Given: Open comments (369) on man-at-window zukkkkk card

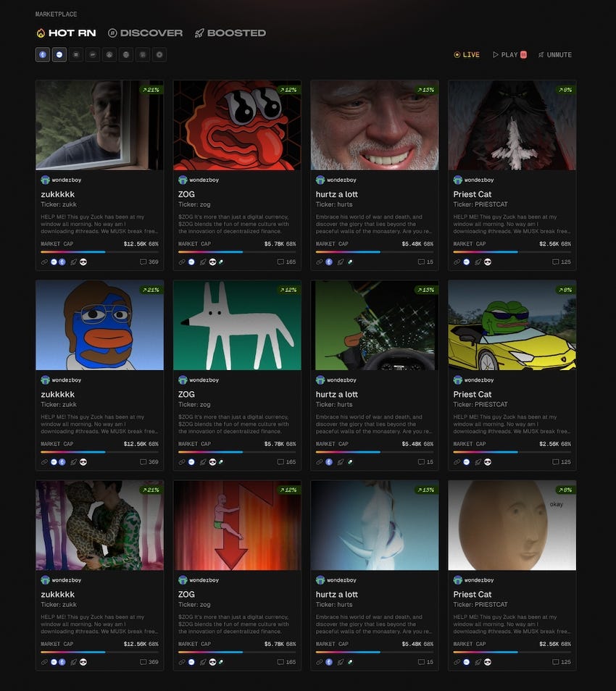Looking at the screenshot, I should pos(149,261).
